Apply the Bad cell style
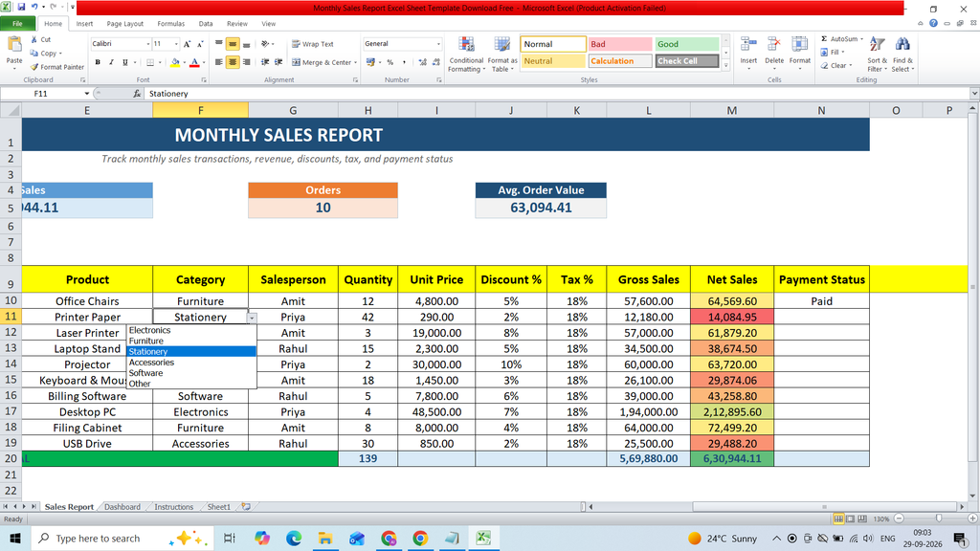The image size is (980, 551). tap(620, 44)
